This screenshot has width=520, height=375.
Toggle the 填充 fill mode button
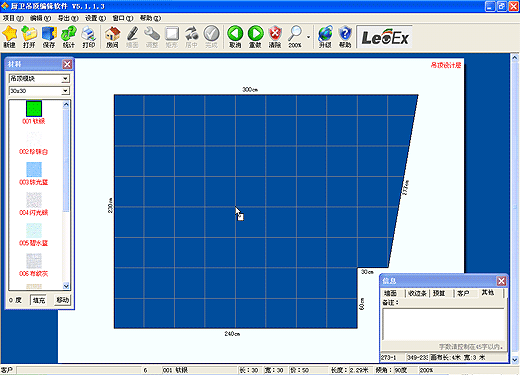coord(39,300)
